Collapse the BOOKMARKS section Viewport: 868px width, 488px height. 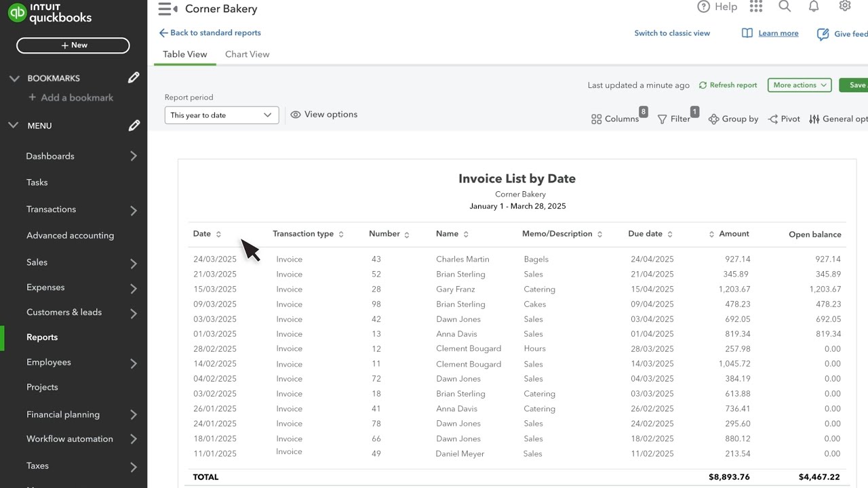(x=14, y=79)
